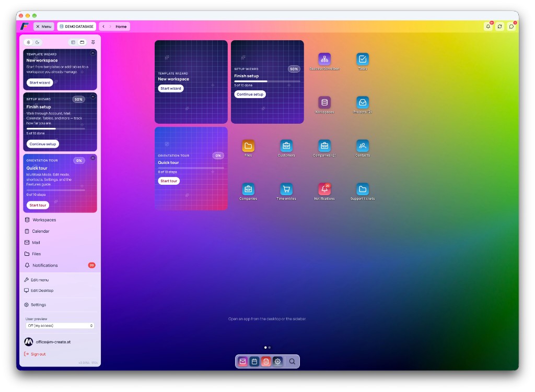535x392 pixels.
Task: Open the DEMO DATABASE selector
Action: (76, 26)
